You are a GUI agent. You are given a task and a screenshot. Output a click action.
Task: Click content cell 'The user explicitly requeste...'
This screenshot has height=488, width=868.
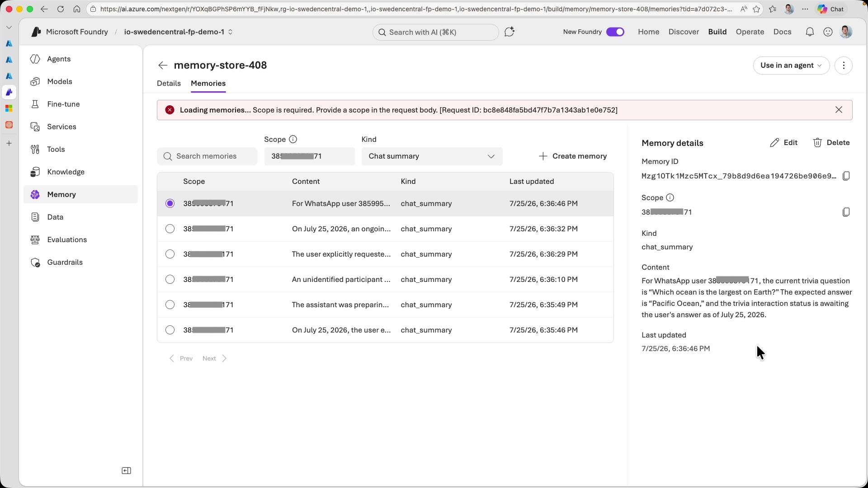(341, 254)
